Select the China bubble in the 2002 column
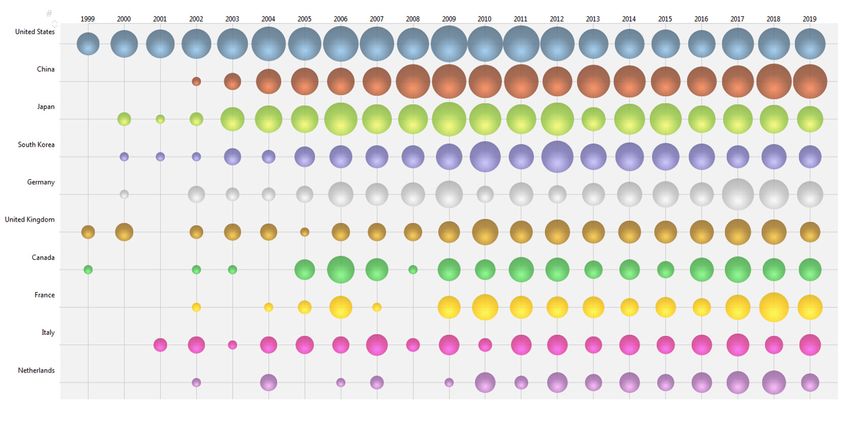This screenshot has height=422, width=850. coord(196,81)
